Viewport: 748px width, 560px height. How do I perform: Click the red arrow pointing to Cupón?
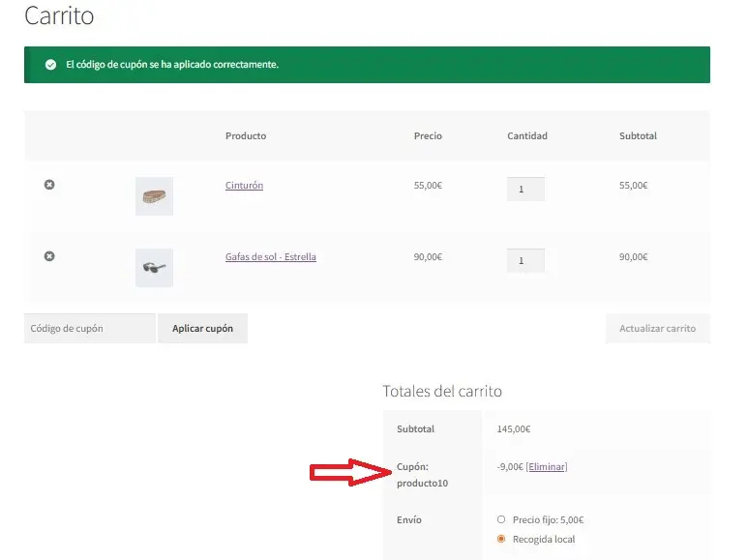[348, 472]
